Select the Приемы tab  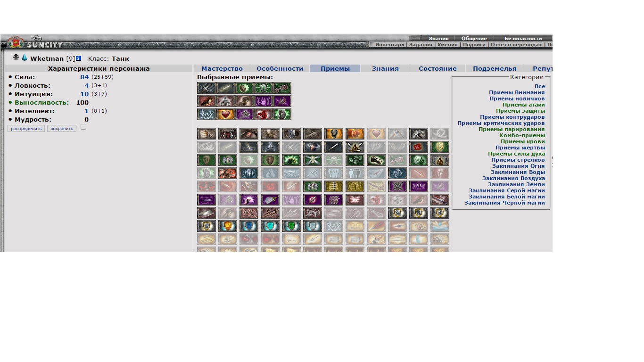point(335,69)
